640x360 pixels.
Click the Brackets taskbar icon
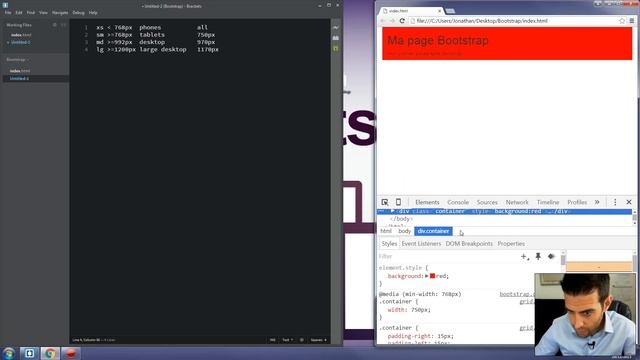click(x=29, y=353)
